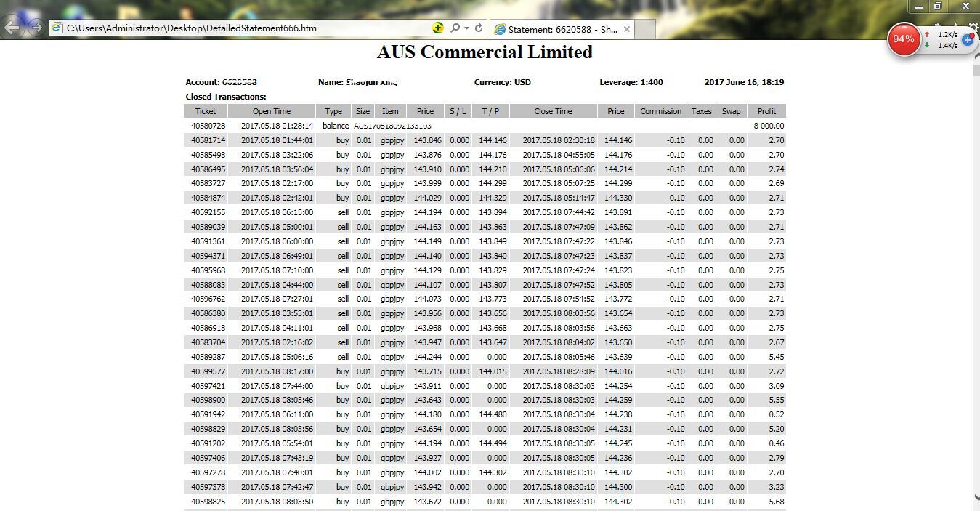This screenshot has height=511, width=980.
Task: Click ticket number 40589287
Action: 208,357
